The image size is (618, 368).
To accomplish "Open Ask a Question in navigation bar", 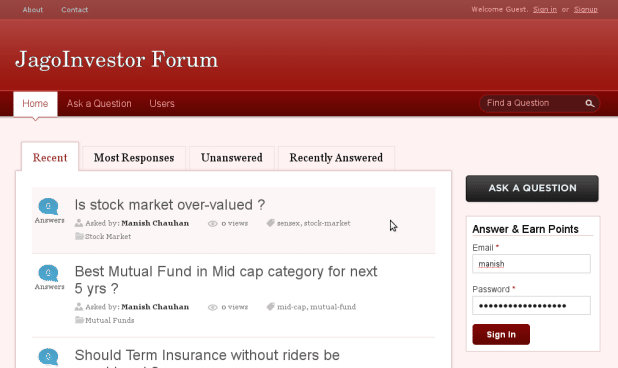I will click(x=99, y=104).
